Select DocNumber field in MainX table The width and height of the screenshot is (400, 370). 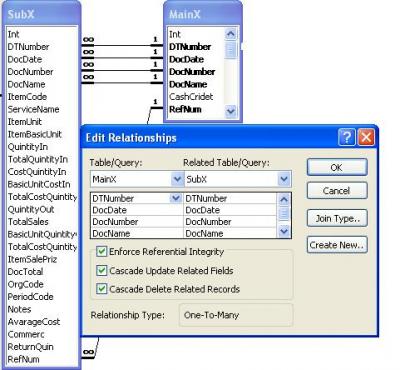[192, 72]
